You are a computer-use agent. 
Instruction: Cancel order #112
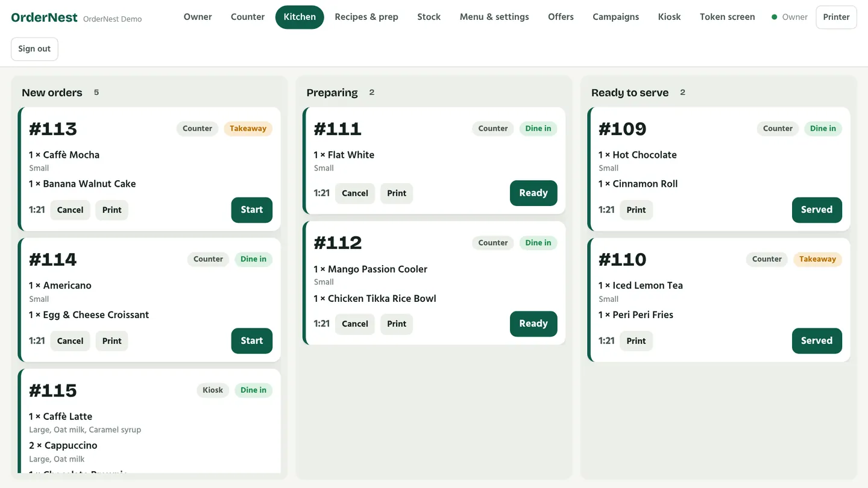click(354, 324)
